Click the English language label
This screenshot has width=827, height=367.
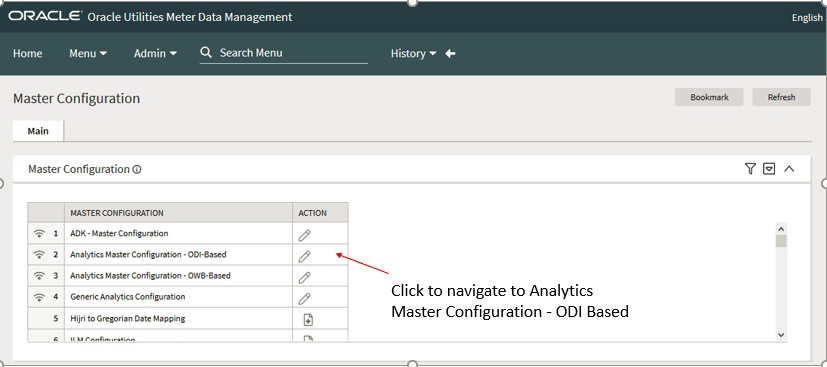click(x=807, y=17)
